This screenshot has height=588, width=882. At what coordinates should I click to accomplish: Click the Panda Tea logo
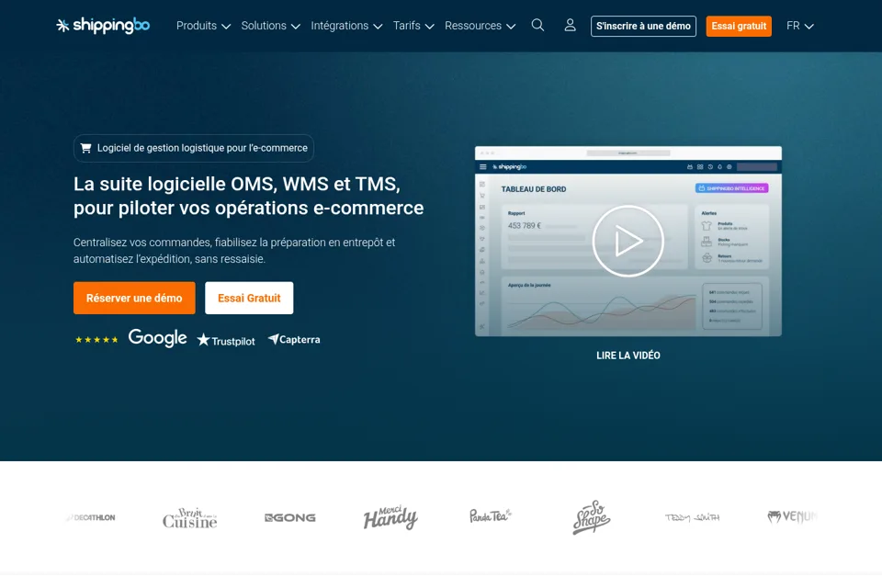click(x=491, y=516)
